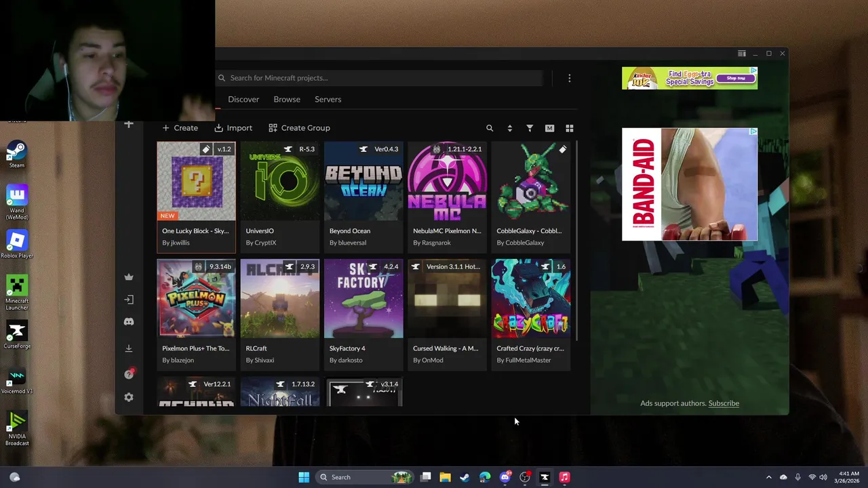This screenshot has height=488, width=868.
Task: Switch to the Discover tab
Action: click(243, 99)
